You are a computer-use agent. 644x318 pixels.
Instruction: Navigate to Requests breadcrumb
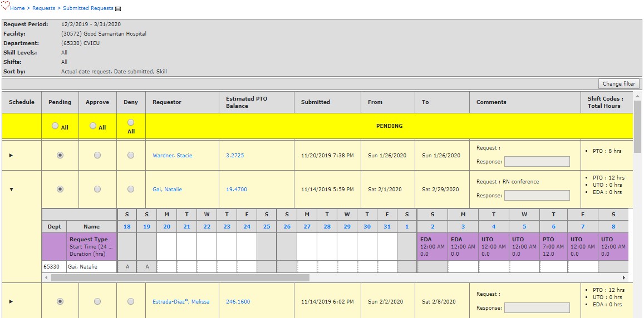[43, 8]
